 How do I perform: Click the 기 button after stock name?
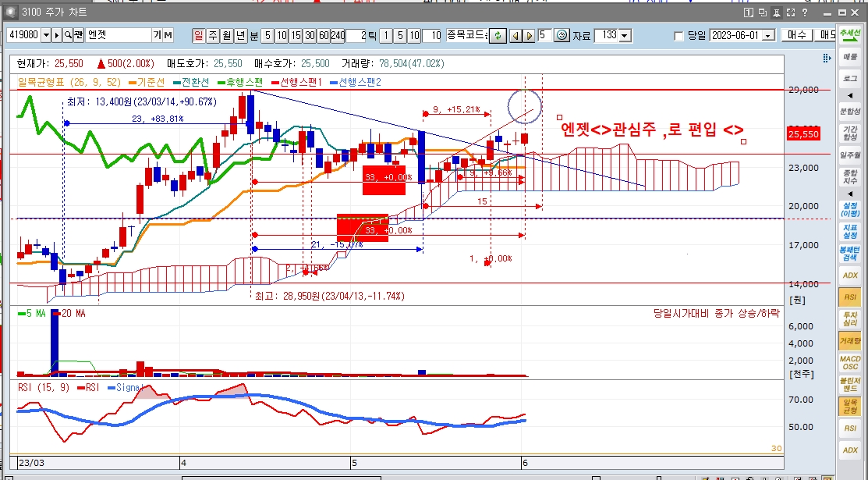(x=158, y=35)
